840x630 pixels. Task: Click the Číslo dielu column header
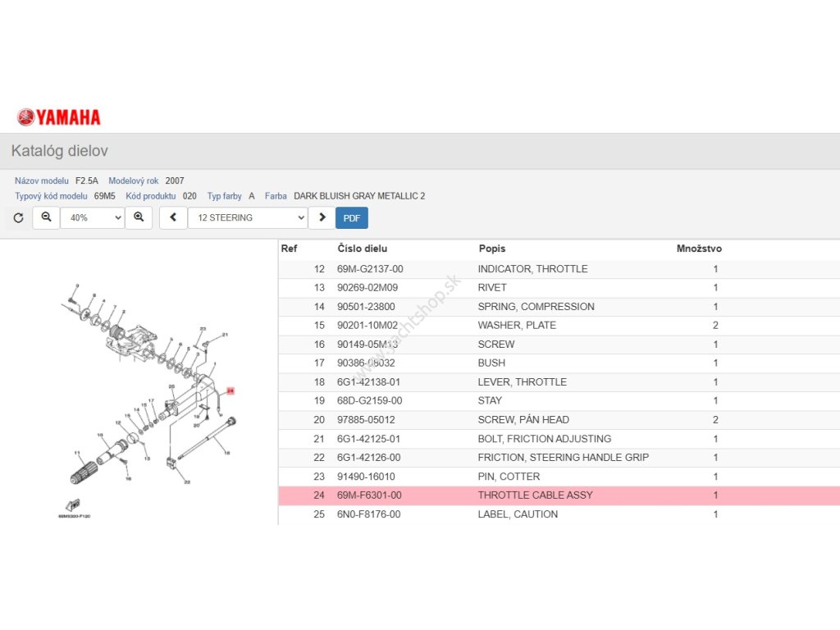pyautogui.click(x=362, y=249)
